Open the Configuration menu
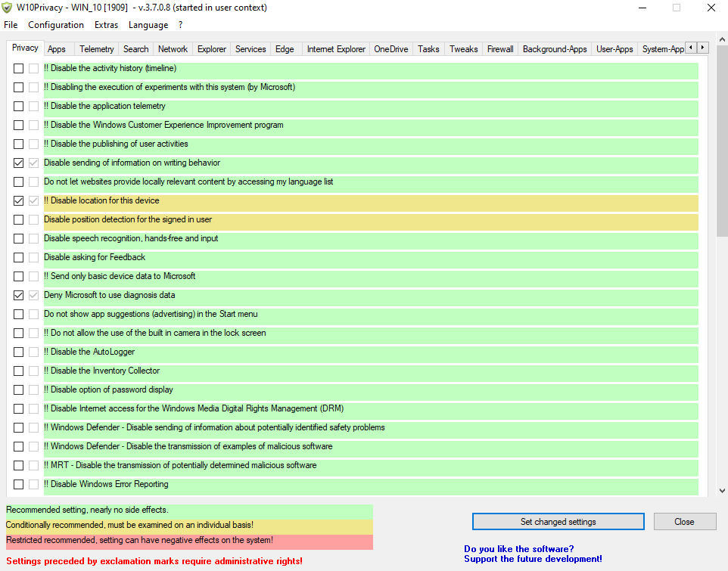The width and height of the screenshot is (728, 571). click(56, 25)
